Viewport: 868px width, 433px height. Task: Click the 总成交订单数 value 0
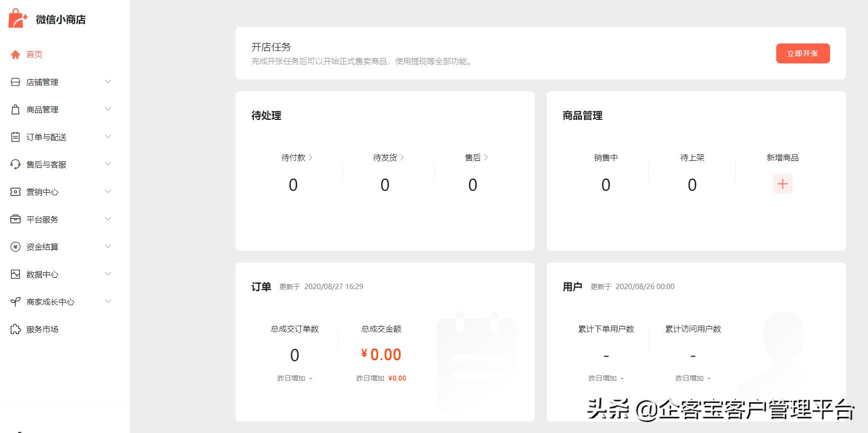coord(295,355)
